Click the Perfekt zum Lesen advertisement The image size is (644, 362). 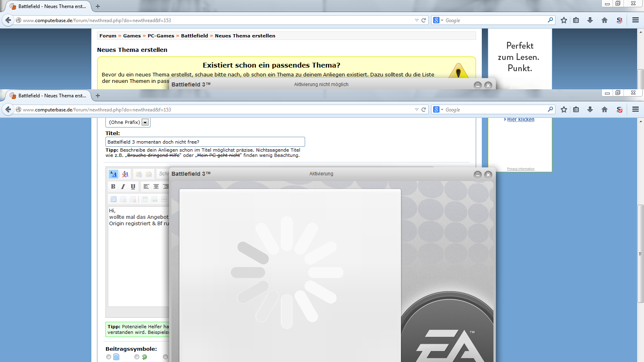[520, 59]
